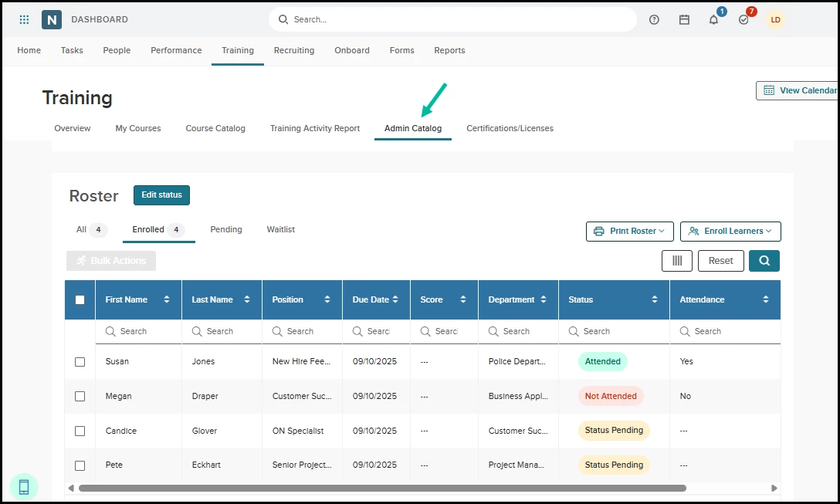Select all rows header checkbox
Viewport: 840px width, 504px height.
coord(80,300)
